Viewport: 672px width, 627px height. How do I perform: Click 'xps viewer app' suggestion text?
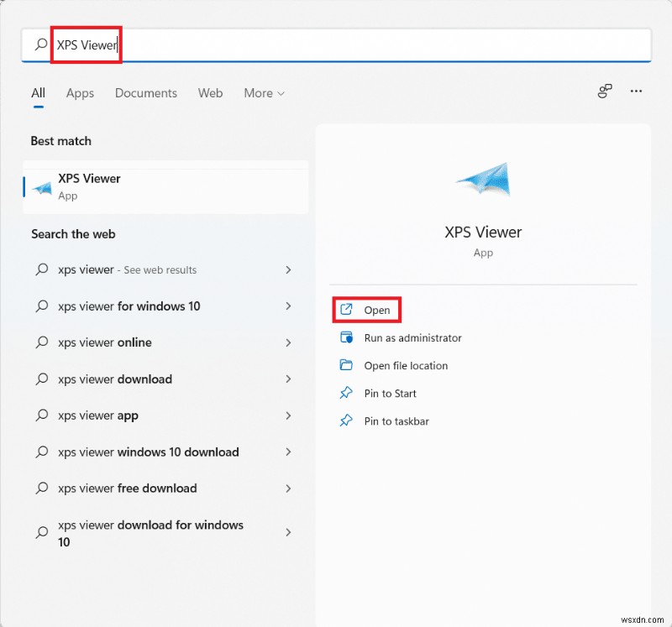tap(98, 415)
